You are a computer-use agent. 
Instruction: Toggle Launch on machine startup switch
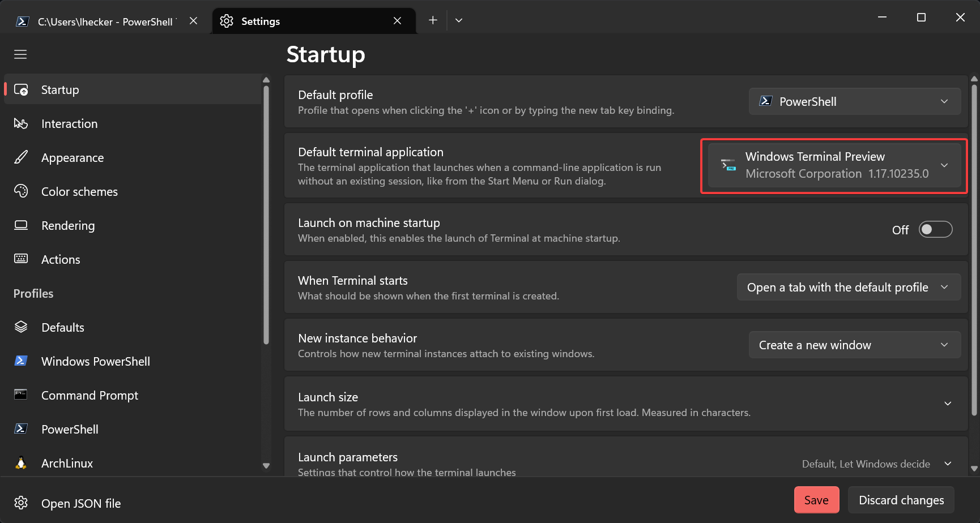(x=935, y=229)
